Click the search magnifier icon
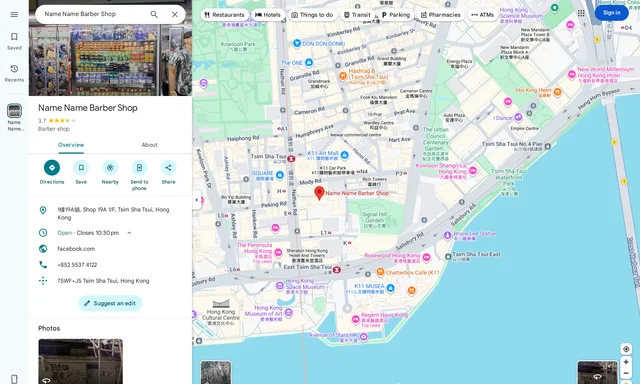Viewport: 640px width, 384px height. tap(154, 14)
